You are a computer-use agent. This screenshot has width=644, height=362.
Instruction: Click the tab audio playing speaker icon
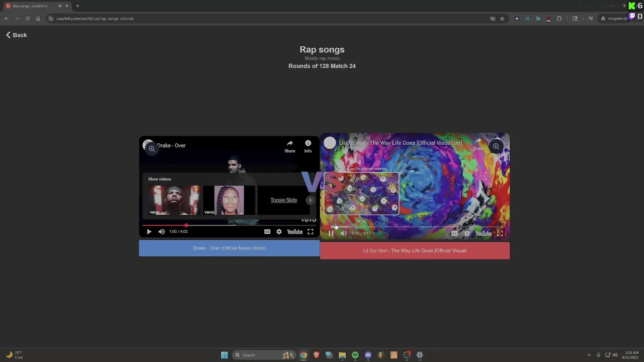(60, 6)
